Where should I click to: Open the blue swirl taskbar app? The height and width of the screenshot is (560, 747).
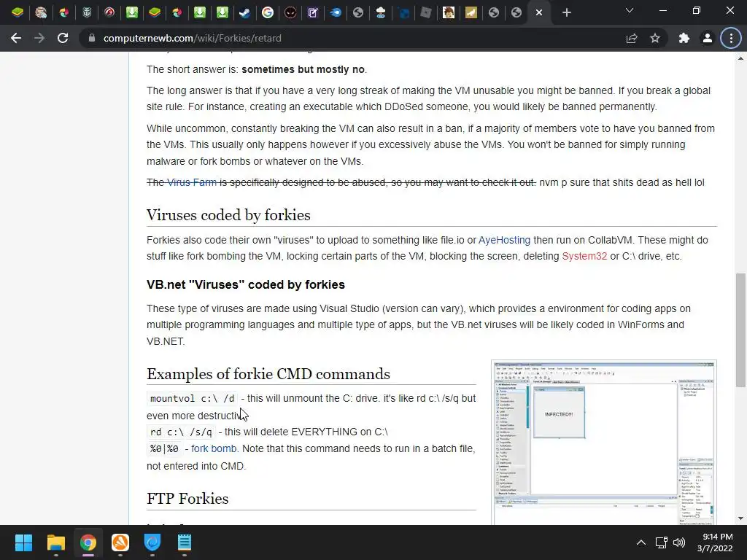(152, 542)
